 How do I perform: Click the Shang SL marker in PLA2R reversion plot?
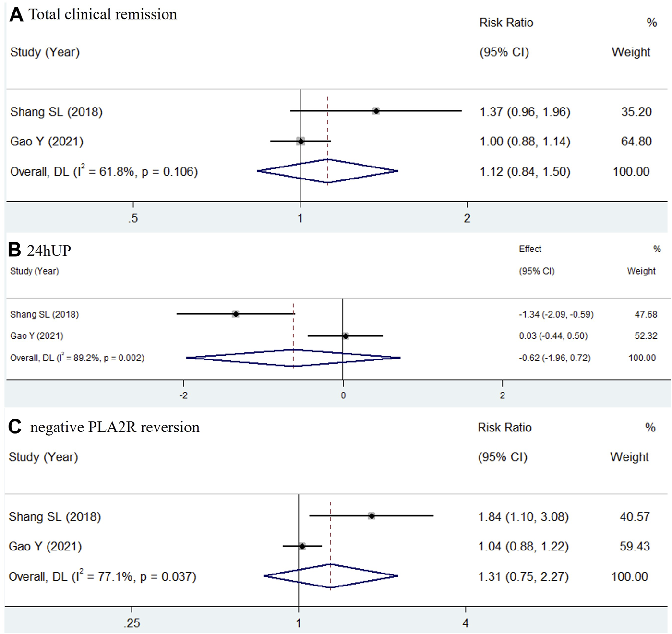(372, 516)
